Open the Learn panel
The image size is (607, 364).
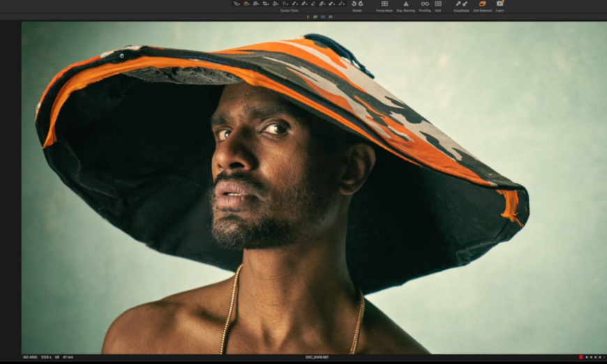click(500, 3)
